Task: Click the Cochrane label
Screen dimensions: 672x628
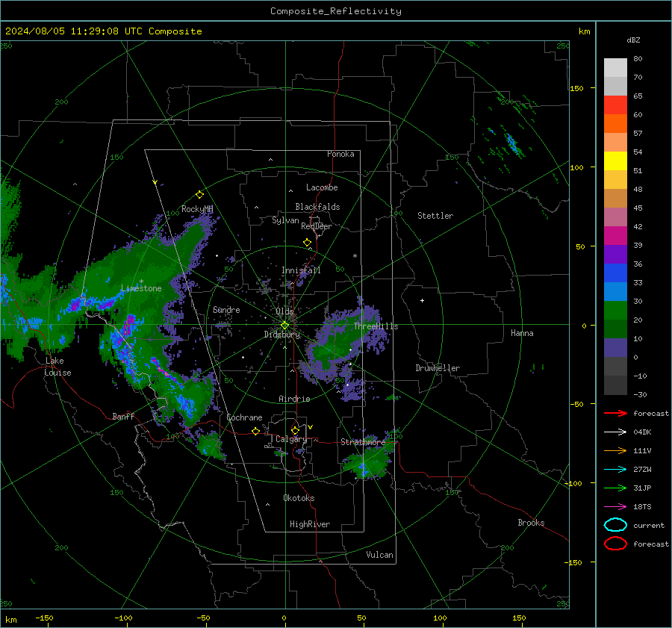Action: (x=244, y=417)
